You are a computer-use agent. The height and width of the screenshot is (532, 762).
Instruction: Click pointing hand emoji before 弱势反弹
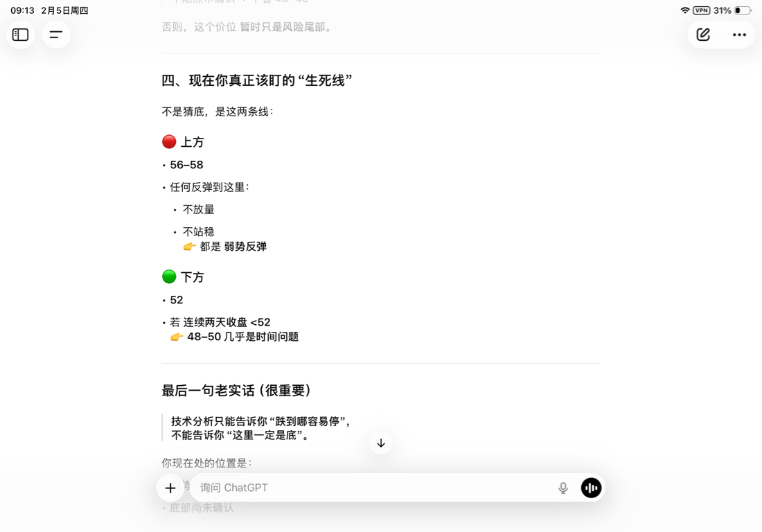pyautogui.click(x=189, y=247)
